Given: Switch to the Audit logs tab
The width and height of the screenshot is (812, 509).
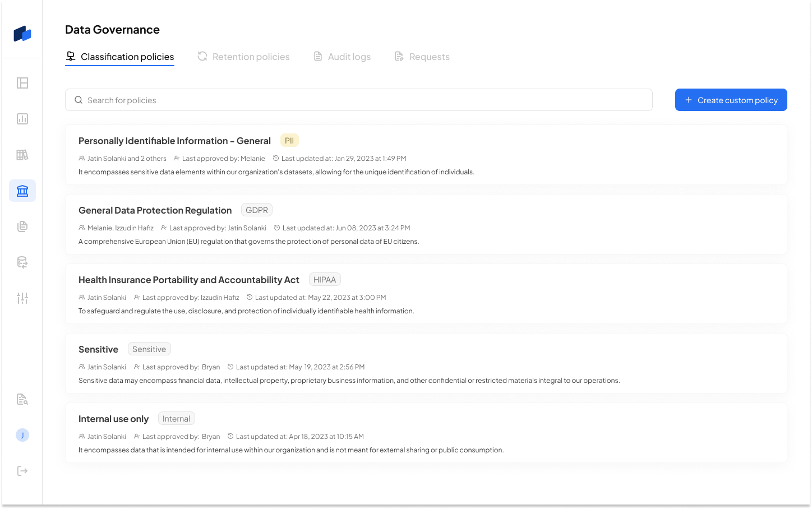Looking at the screenshot, I should click(342, 57).
